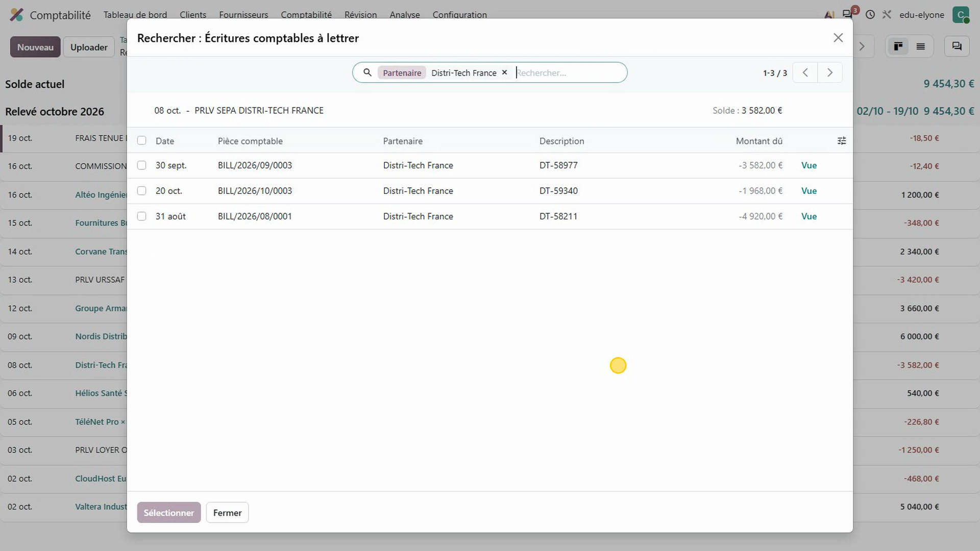Sort by the Pièce comptable column header
The height and width of the screenshot is (551, 980).
point(250,141)
